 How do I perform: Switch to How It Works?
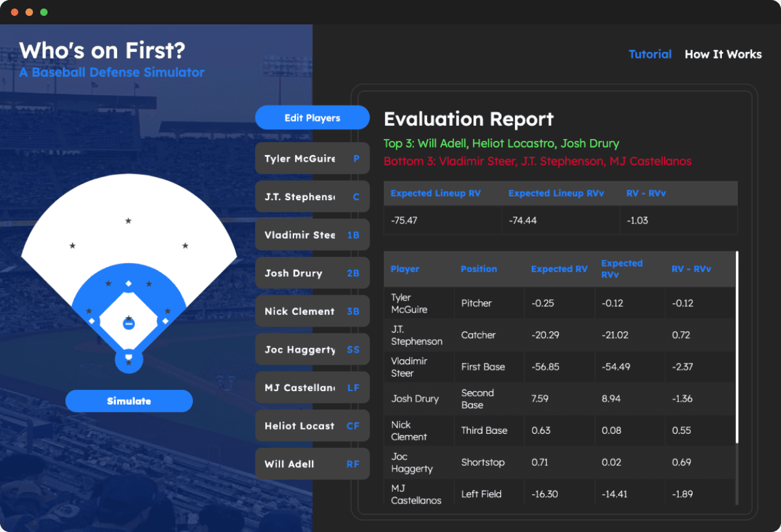coord(723,54)
